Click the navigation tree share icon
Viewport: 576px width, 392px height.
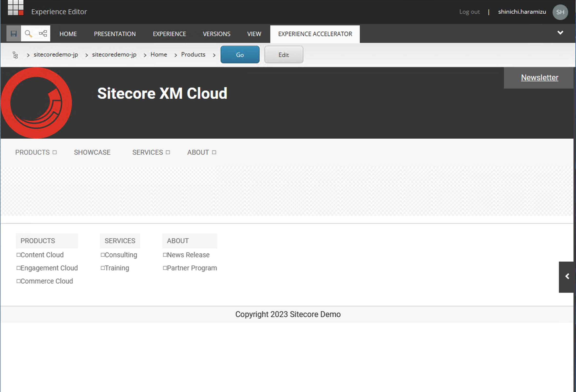43,33
